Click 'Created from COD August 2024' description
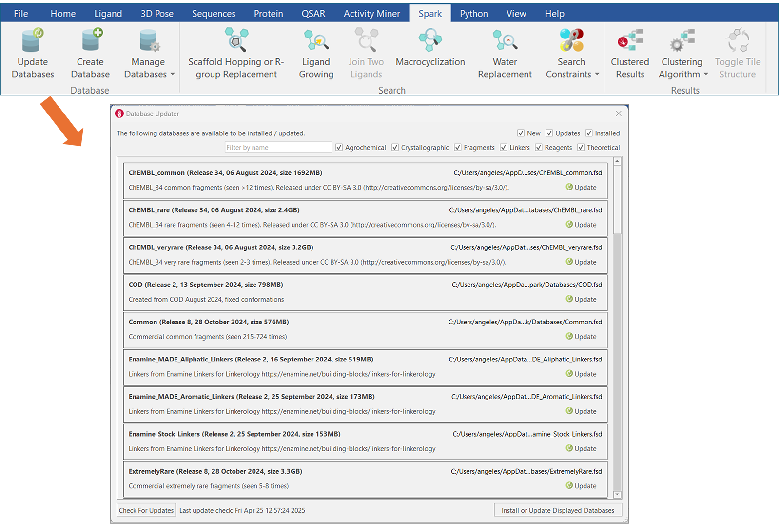Viewport: 780px width, 532px height. (206, 299)
